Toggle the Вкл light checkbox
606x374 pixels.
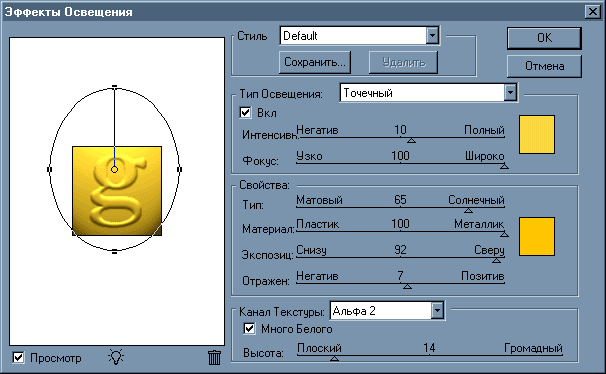coord(245,112)
